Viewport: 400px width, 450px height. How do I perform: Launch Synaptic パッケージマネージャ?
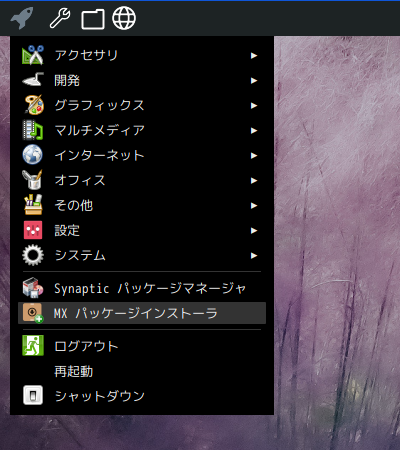coord(142,288)
